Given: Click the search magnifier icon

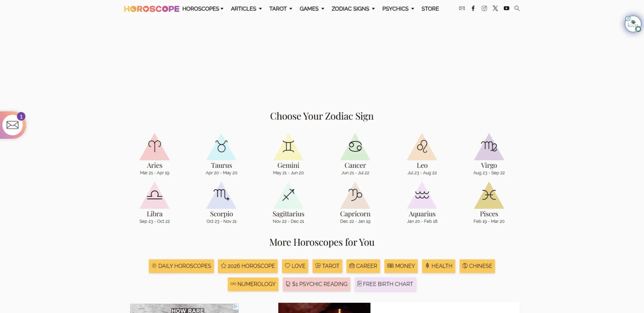Looking at the screenshot, I should 517,9.
